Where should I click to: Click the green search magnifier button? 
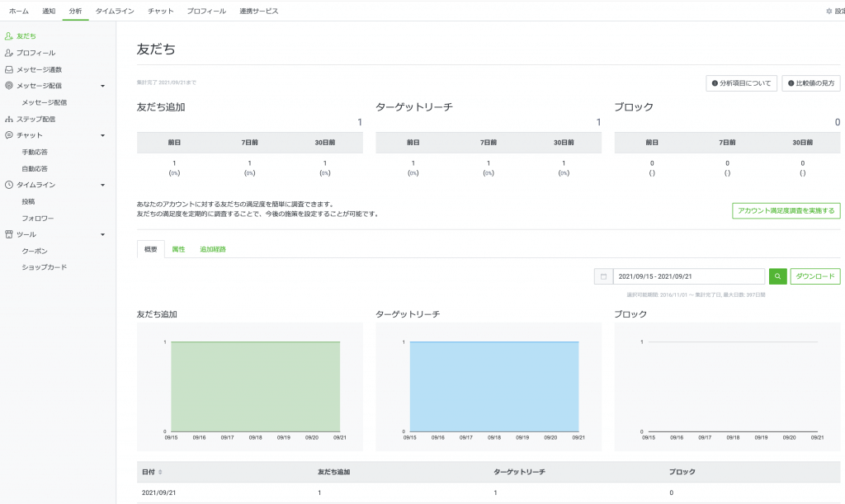pos(777,276)
